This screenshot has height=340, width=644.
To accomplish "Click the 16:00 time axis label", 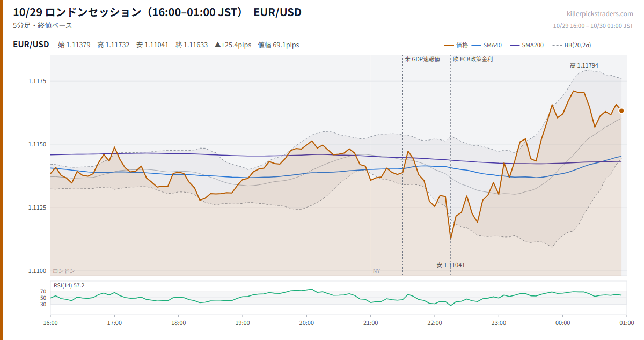I will (50, 323).
